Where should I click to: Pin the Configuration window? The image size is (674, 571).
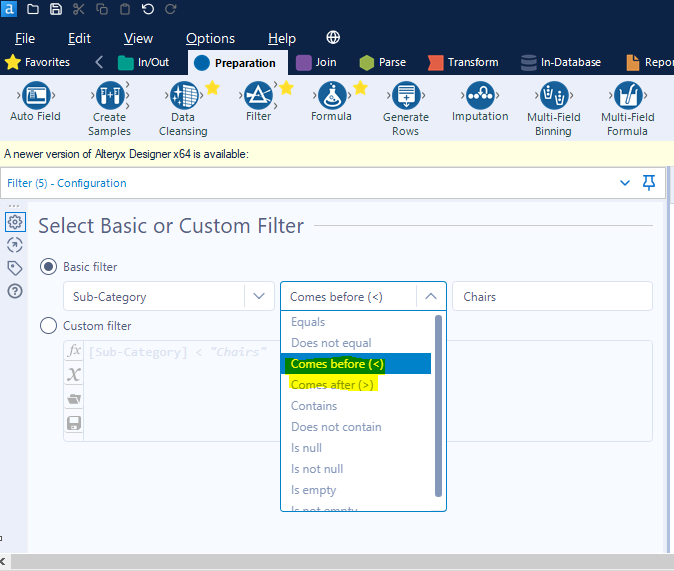point(649,183)
